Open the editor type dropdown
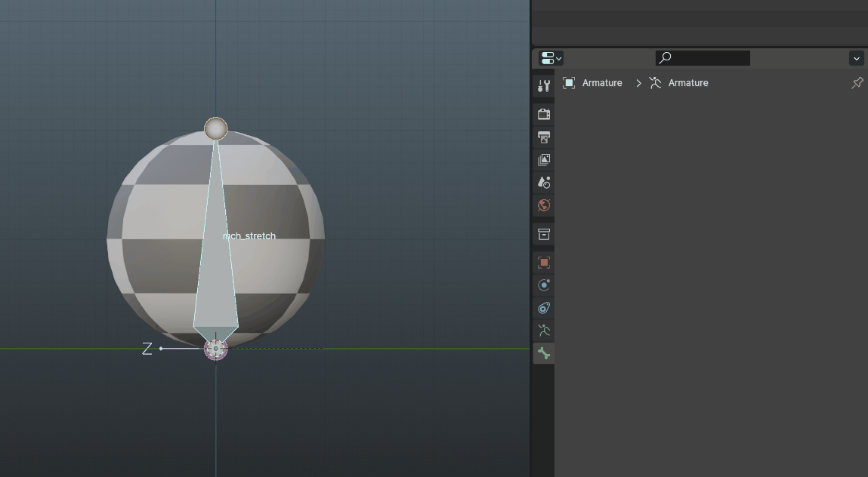Viewport: 868px width, 477px height. tap(551, 58)
